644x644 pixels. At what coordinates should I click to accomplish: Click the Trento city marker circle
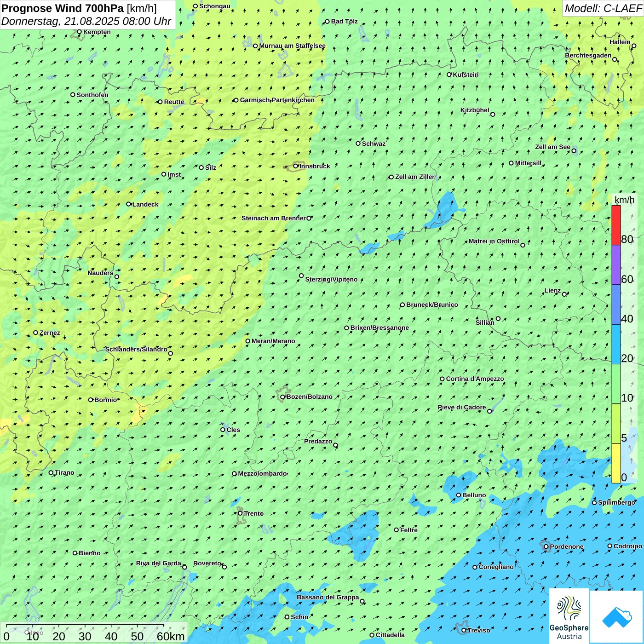pos(240,513)
